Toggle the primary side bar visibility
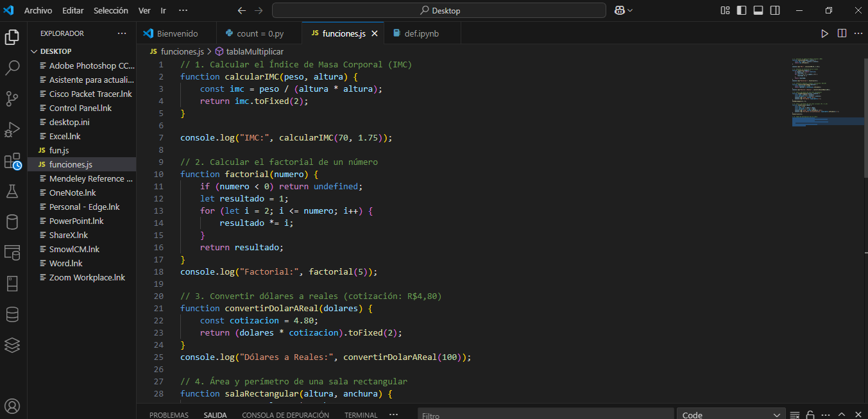 tap(742, 10)
